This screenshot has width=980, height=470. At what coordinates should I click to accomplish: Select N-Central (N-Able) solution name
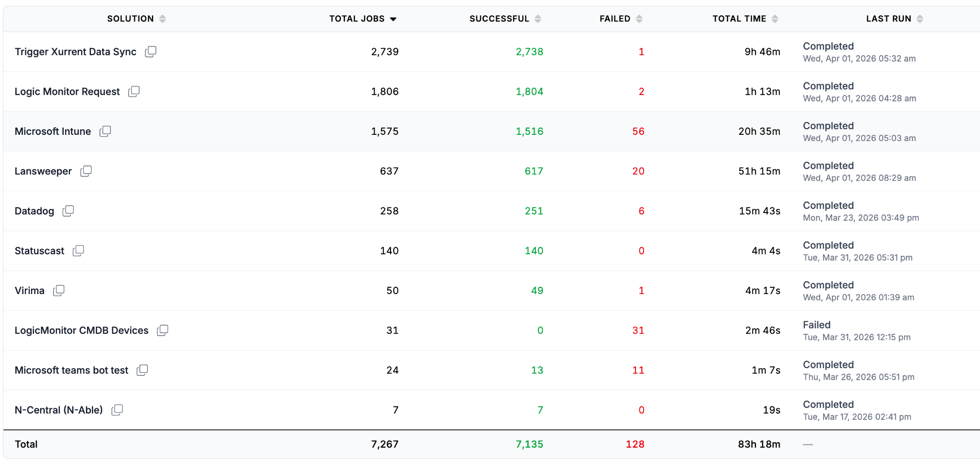tap(59, 410)
